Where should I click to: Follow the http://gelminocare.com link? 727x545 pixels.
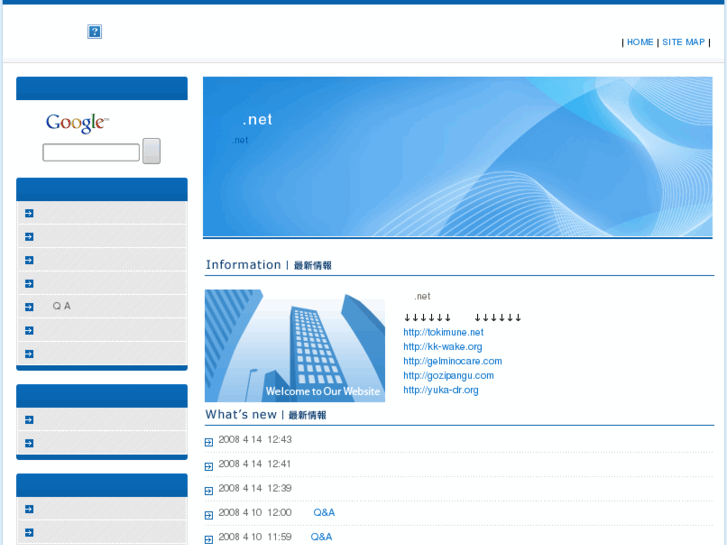(x=453, y=361)
